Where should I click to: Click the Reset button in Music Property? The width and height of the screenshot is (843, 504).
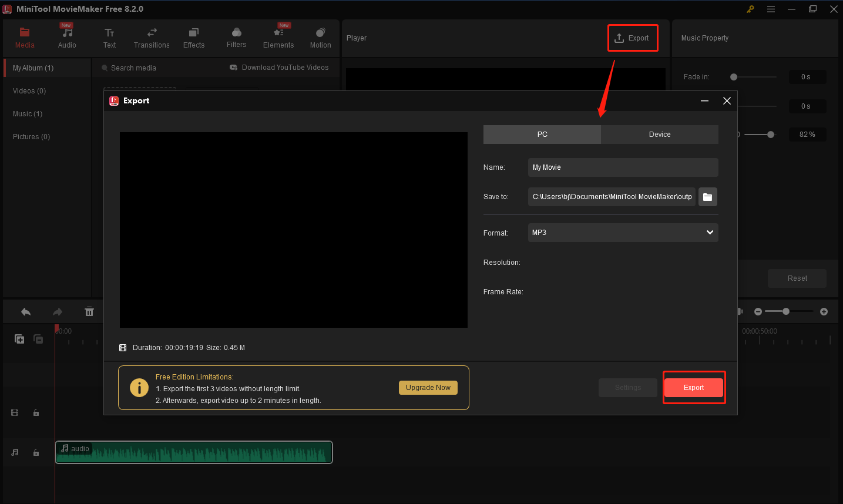click(x=797, y=278)
